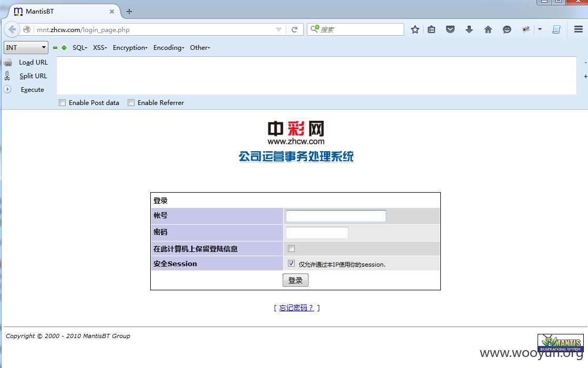The width and height of the screenshot is (588, 368).
Task: Open the 忘记密码 forgot password link
Action: coord(296,308)
